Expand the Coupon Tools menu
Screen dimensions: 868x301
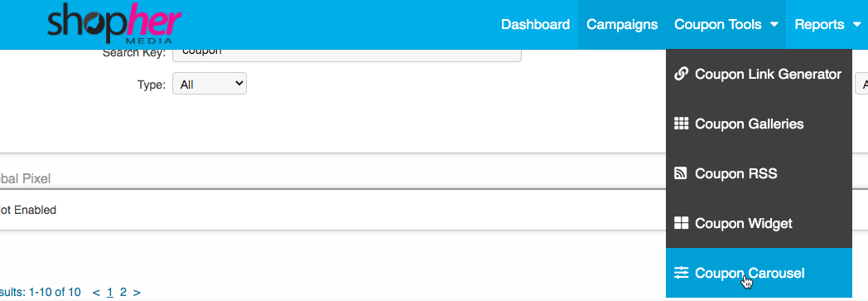pos(726,24)
